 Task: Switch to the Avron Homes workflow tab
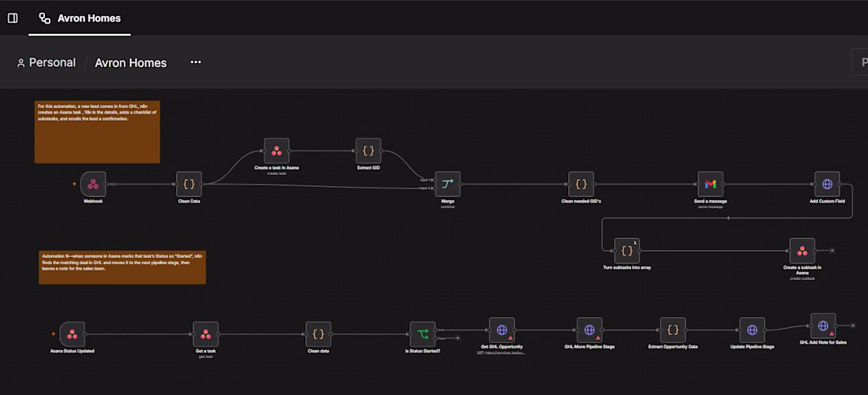(x=80, y=18)
